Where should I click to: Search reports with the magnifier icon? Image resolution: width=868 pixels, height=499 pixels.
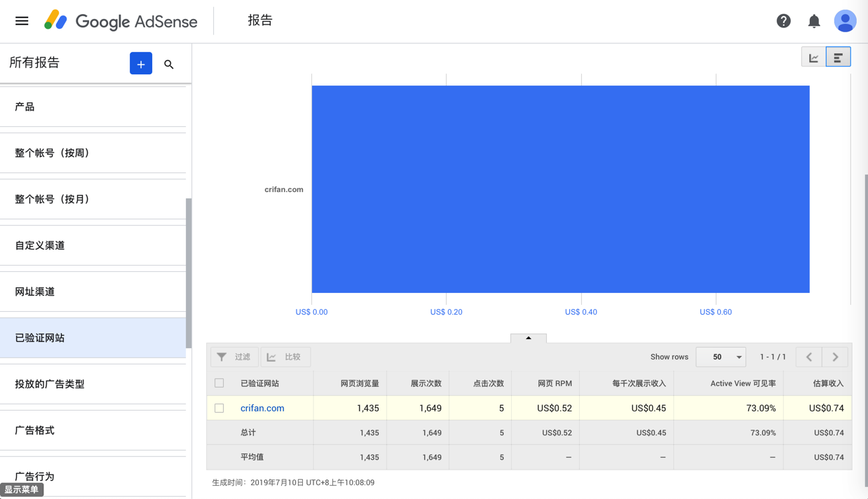pyautogui.click(x=169, y=64)
